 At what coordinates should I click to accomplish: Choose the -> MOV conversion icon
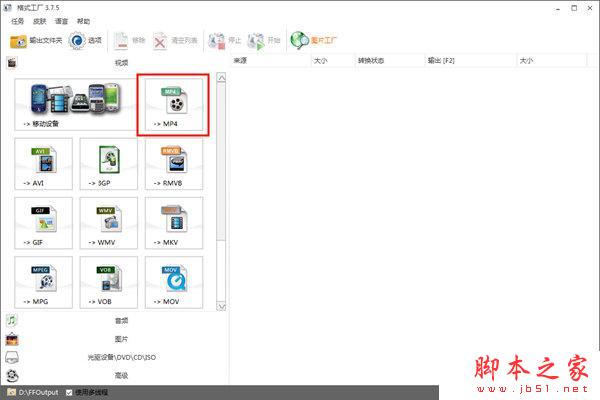click(x=174, y=282)
